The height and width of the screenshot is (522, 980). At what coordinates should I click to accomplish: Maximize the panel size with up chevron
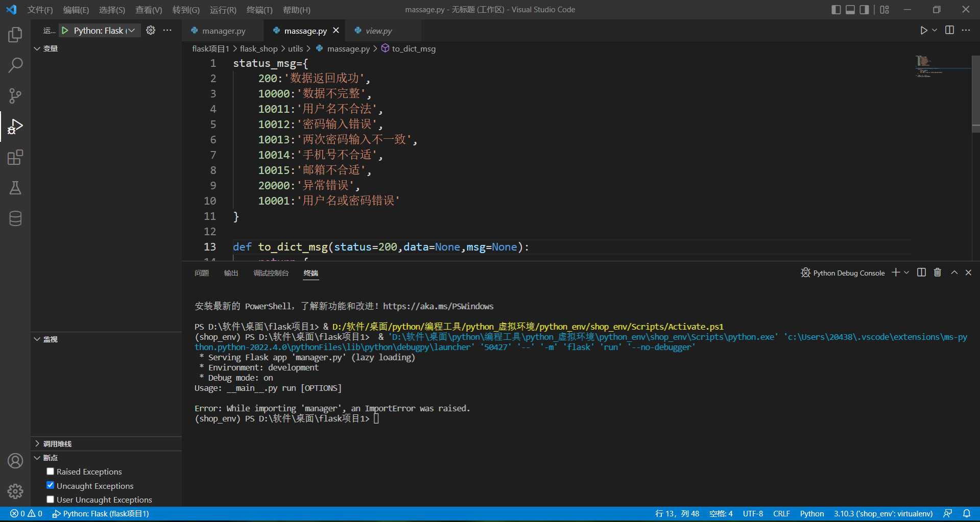(954, 272)
